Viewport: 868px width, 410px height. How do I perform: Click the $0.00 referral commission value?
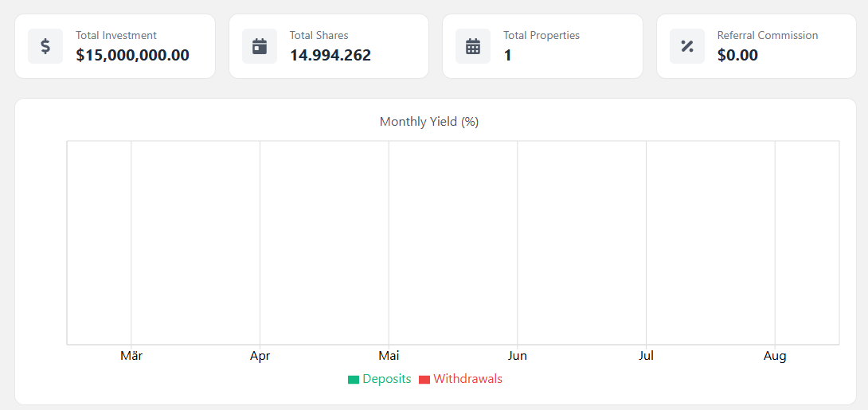point(737,55)
